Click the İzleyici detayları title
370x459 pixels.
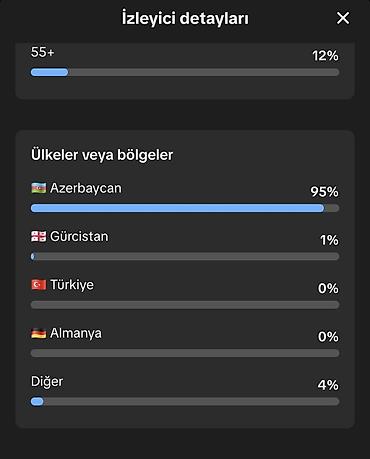(x=185, y=18)
